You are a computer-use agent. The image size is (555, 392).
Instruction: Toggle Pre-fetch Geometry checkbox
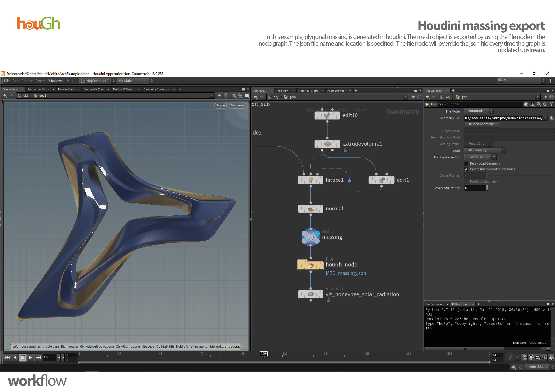pos(466,182)
